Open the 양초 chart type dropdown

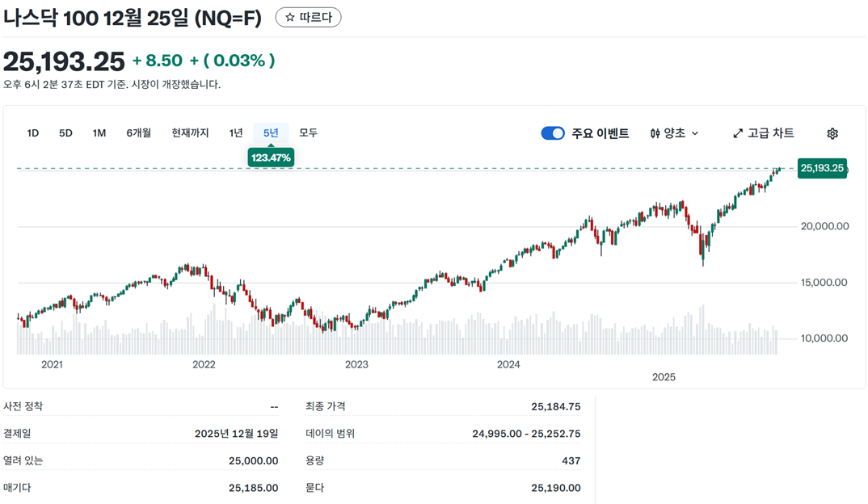click(674, 133)
